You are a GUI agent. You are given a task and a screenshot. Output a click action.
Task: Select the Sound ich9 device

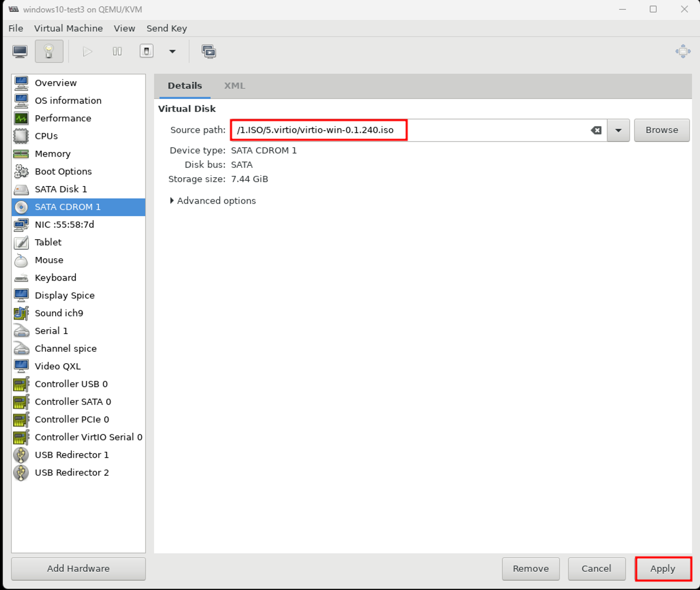click(59, 313)
